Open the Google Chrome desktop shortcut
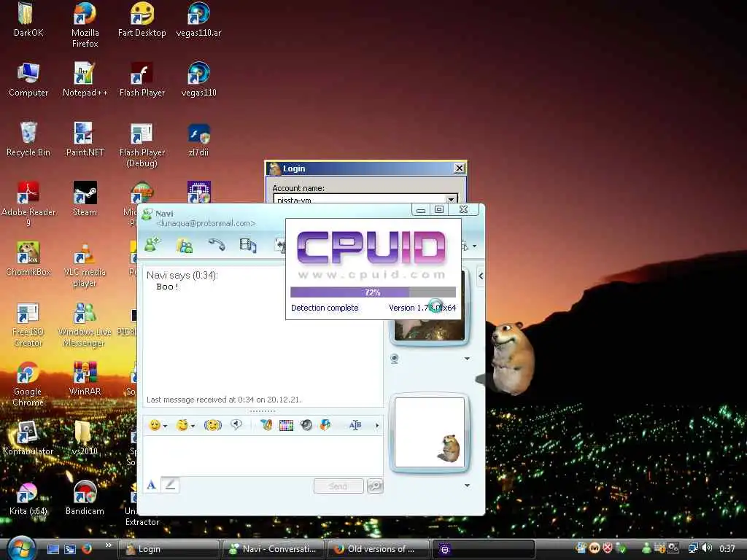Viewport: 747px width, 560px height. click(x=28, y=384)
